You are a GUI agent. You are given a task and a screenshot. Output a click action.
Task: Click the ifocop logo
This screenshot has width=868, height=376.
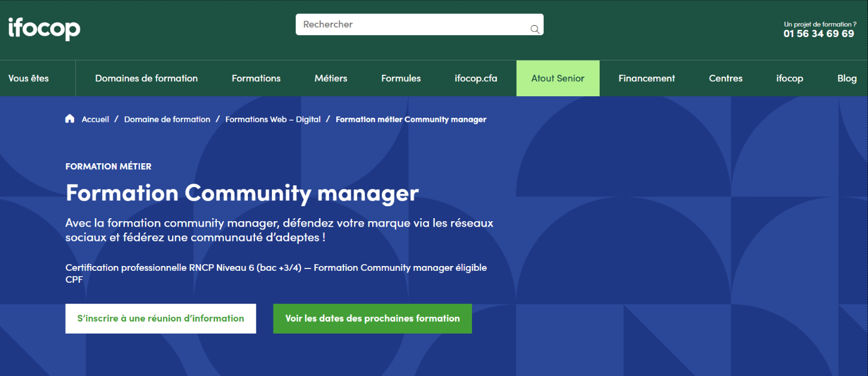click(44, 28)
